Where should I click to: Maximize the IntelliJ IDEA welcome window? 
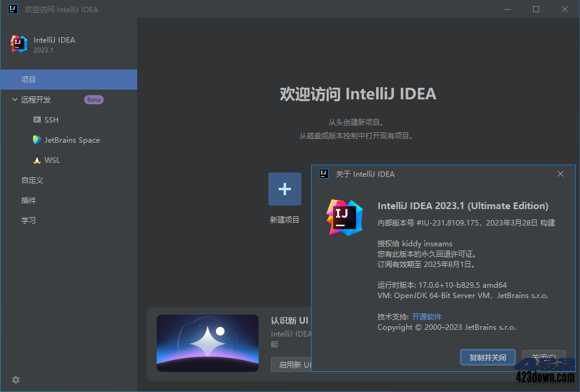(x=536, y=9)
